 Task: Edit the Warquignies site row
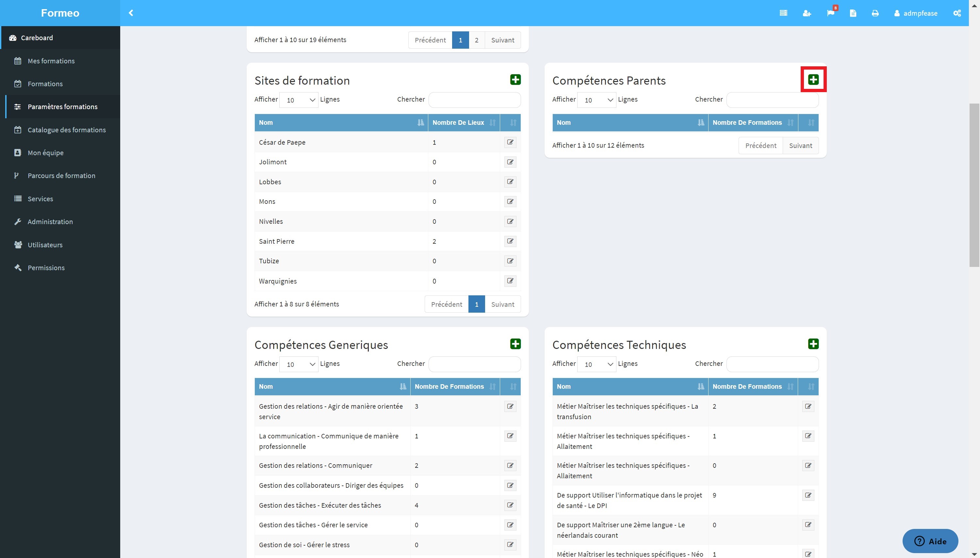510,281
